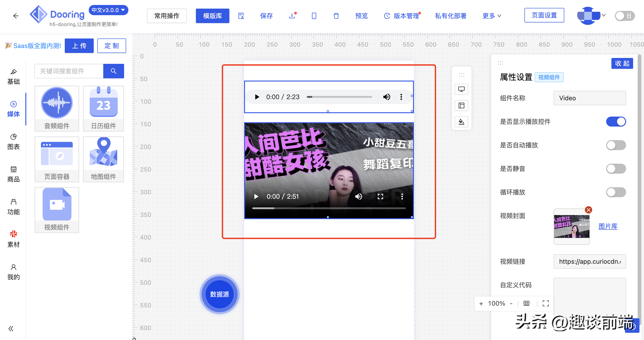The height and width of the screenshot is (340, 644).
Task: Turn on the 循环播放 switch
Action: (615, 192)
